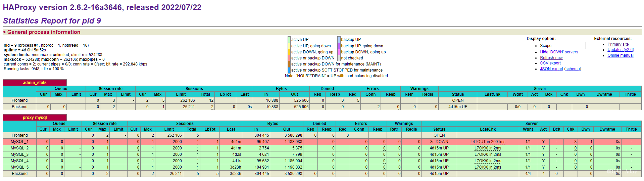Open the CSV export link

550,63
